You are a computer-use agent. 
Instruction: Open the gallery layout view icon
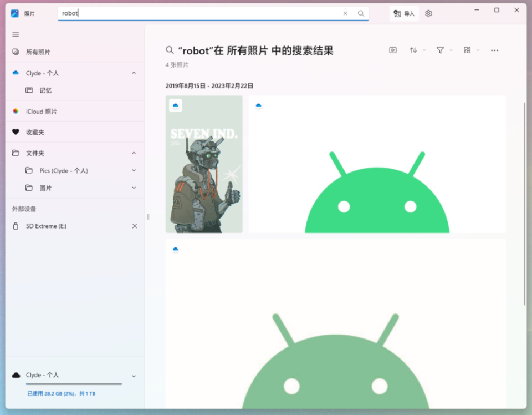pyautogui.click(x=468, y=50)
